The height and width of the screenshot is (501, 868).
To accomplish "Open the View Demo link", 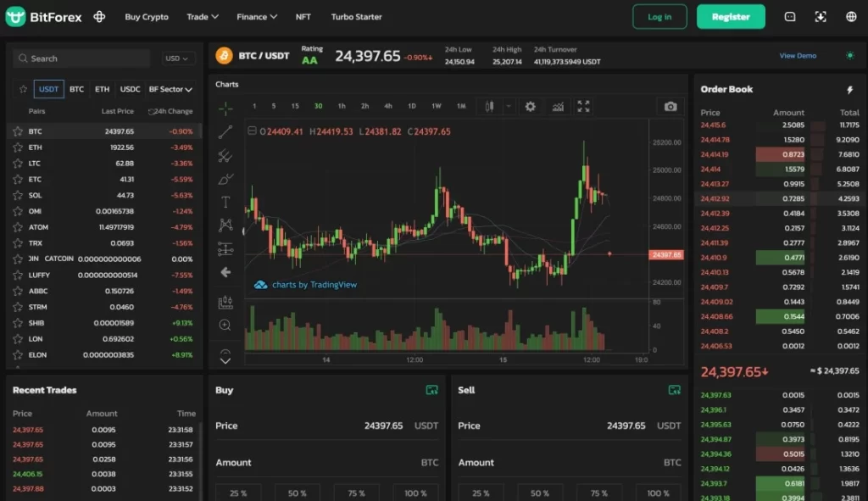I will click(x=798, y=56).
